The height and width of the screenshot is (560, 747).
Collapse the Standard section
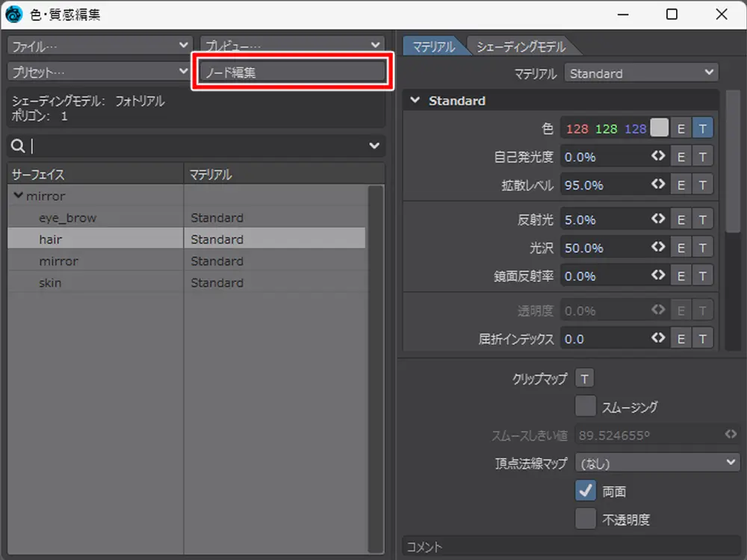coord(415,101)
